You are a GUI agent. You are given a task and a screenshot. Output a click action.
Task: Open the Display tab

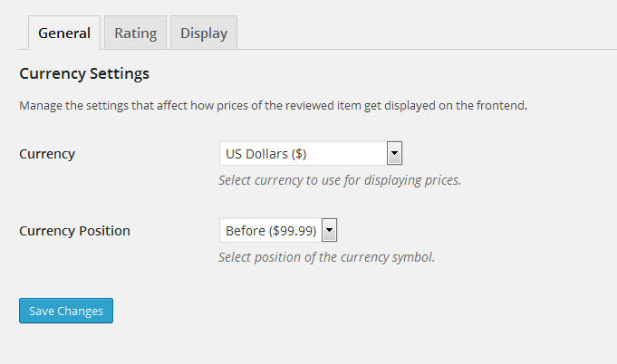pyautogui.click(x=203, y=34)
